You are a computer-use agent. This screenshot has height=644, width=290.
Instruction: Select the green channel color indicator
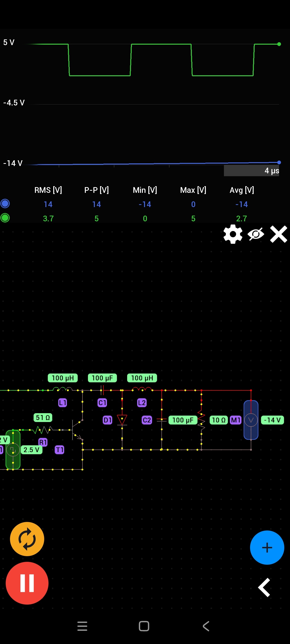pos(5,218)
